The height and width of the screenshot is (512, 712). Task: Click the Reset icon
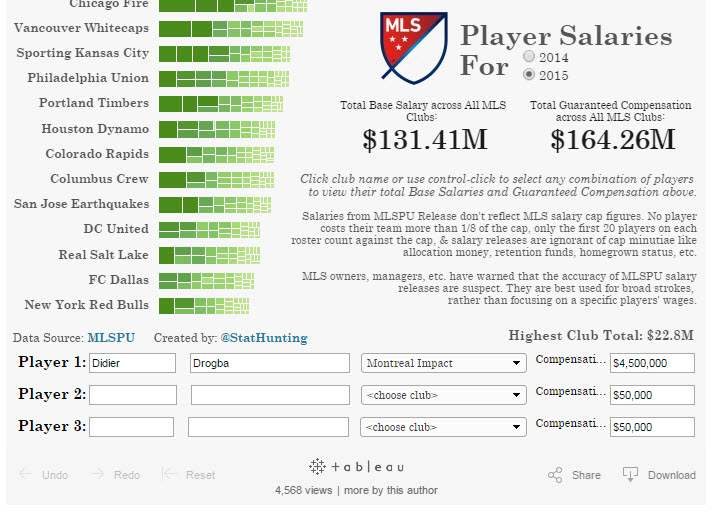[170, 475]
